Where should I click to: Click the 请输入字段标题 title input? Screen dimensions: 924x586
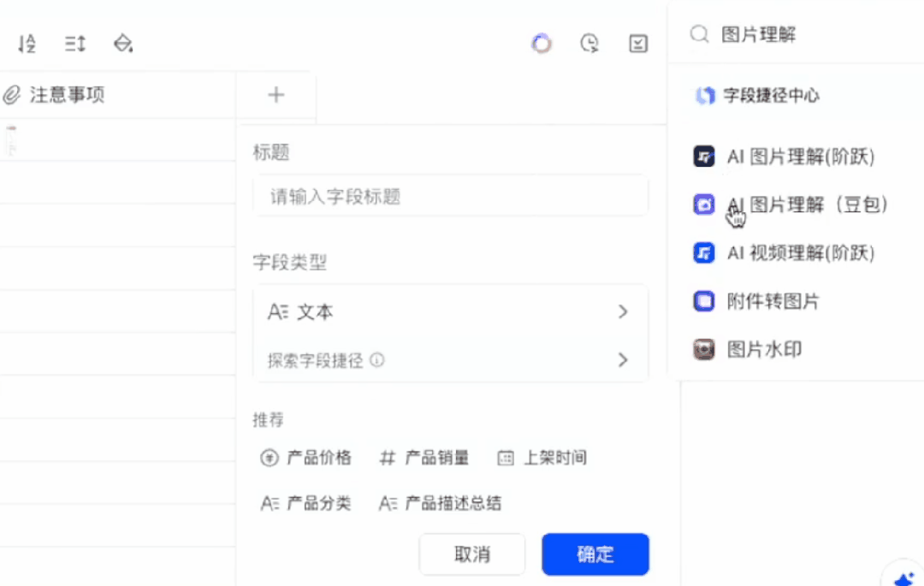coord(451,196)
